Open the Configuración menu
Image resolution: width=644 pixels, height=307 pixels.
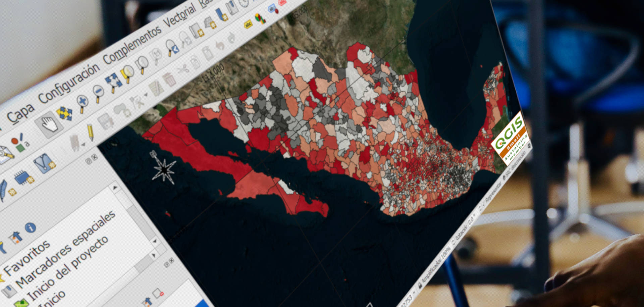click(x=69, y=83)
